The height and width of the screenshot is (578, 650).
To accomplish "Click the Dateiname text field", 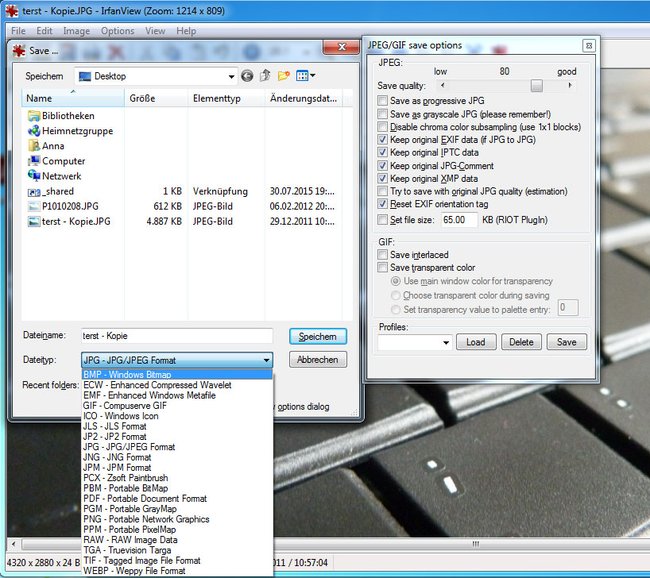I will [x=177, y=336].
